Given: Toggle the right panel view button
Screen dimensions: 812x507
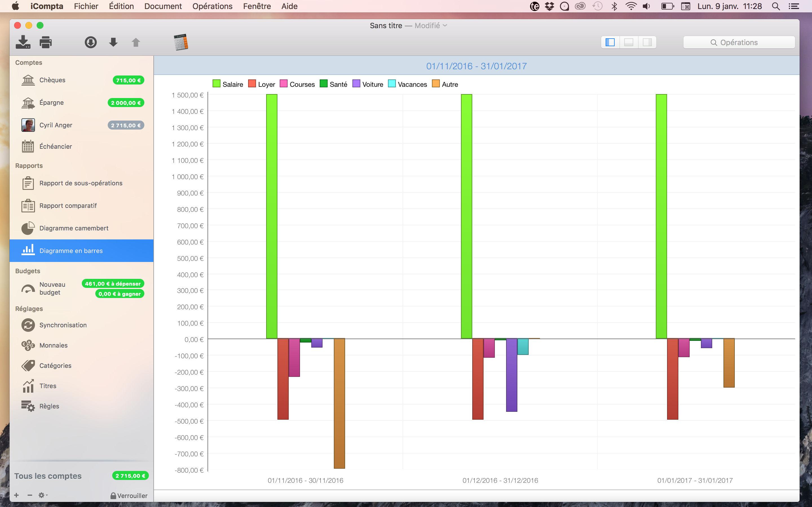Looking at the screenshot, I should click(647, 42).
